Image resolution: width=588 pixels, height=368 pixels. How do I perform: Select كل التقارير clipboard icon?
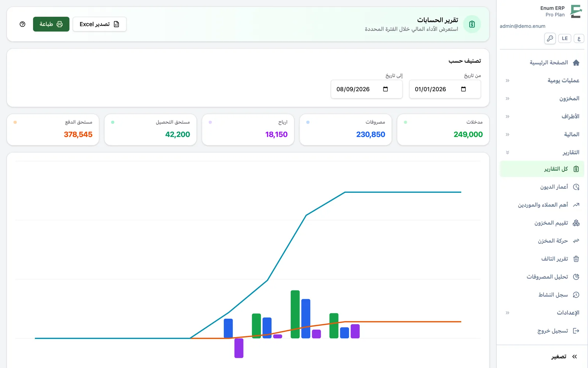pyautogui.click(x=576, y=169)
